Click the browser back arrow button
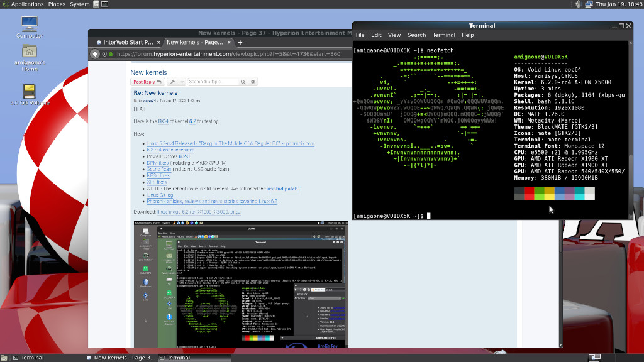 coord(95,54)
